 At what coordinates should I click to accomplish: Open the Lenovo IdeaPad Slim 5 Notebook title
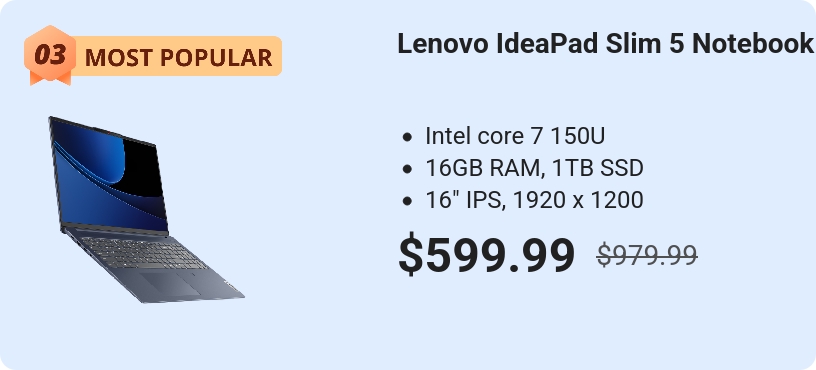coord(605,44)
